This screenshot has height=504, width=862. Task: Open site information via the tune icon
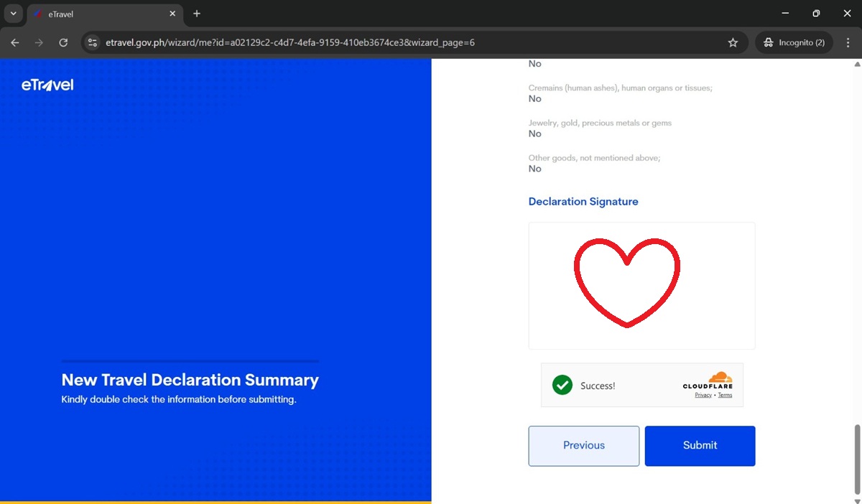pos(93,42)
